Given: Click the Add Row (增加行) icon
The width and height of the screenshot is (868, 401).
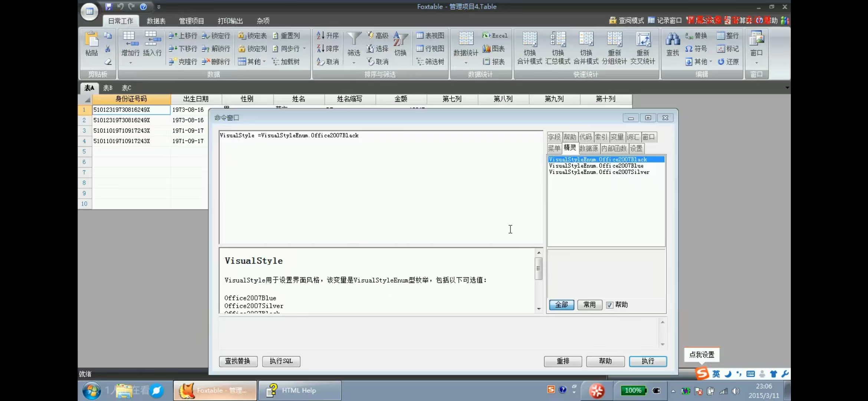Looking at the screenshot, I should pyautogui.click(x=130, y=44).
